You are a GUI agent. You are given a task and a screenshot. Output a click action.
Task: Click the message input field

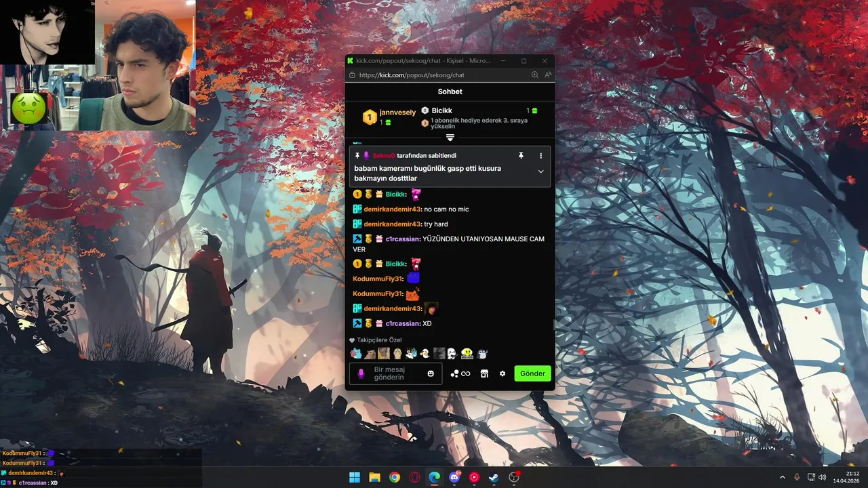pos(395,373)
